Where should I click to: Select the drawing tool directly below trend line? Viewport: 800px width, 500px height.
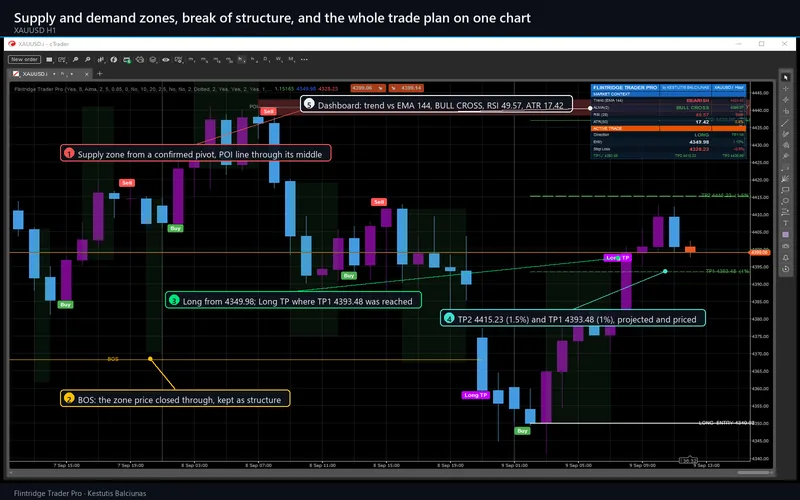tap(786, 134)
